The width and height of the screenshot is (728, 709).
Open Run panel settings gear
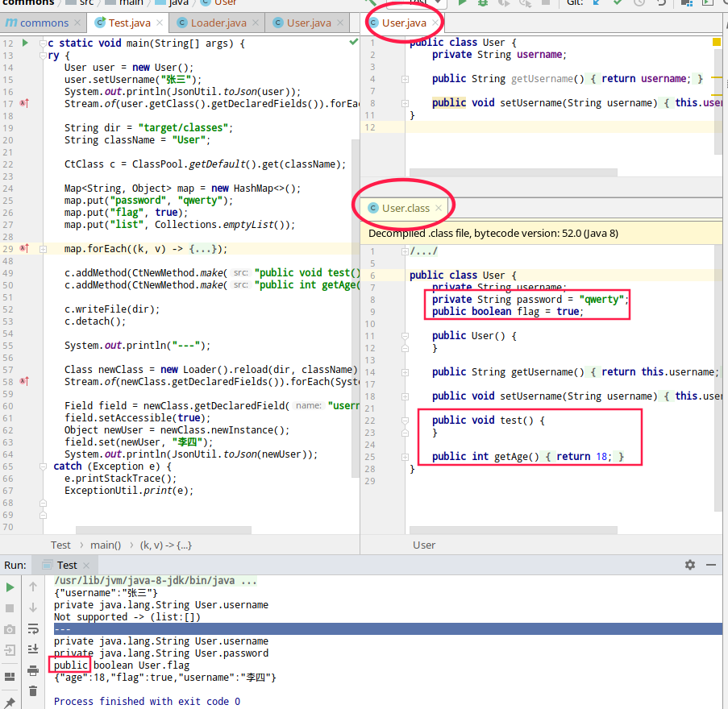pyautogui.click(x=689, y=566)
